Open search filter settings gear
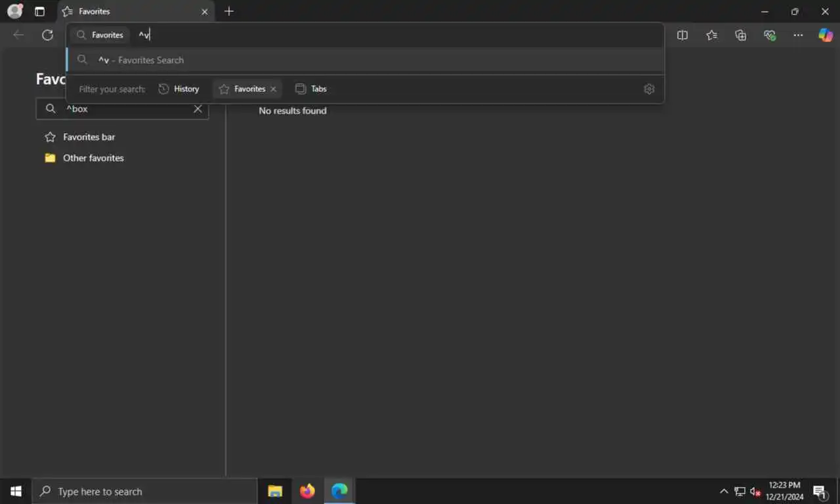The image size is (840, 504). pos(649,89)
